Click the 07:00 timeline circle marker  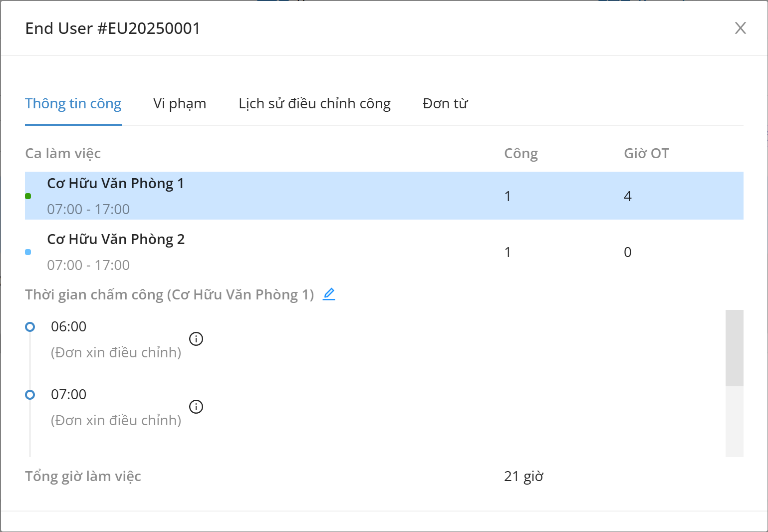(x=30, y=395)
